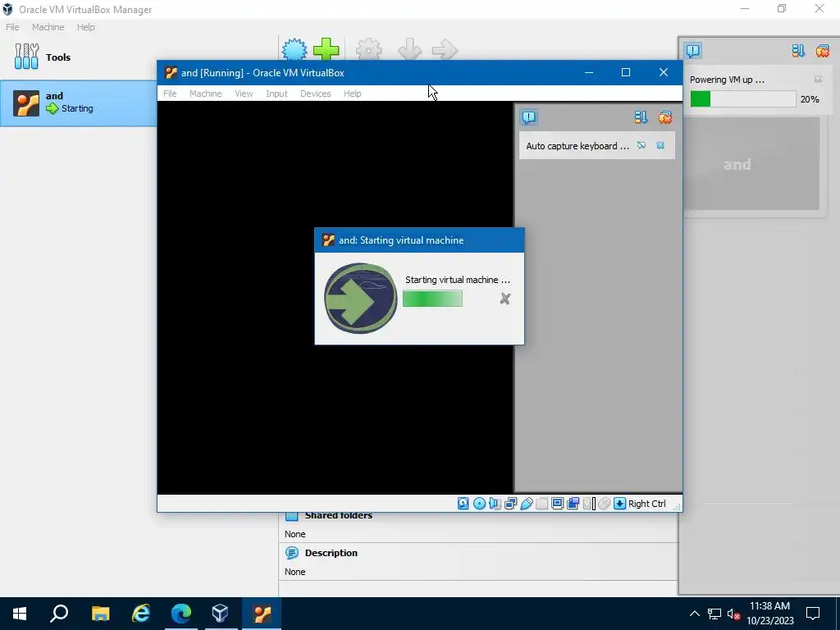Toggle keep-finished-progresses icon in Manager notification panel
The width and height of the screenshot is (840, 630).
(798, 51)
